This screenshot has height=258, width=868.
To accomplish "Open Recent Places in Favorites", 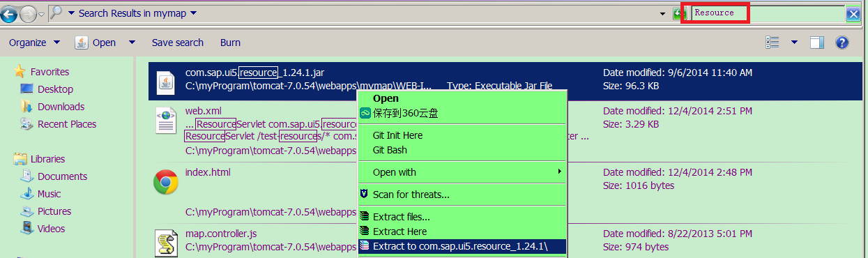I will point(67,124).
